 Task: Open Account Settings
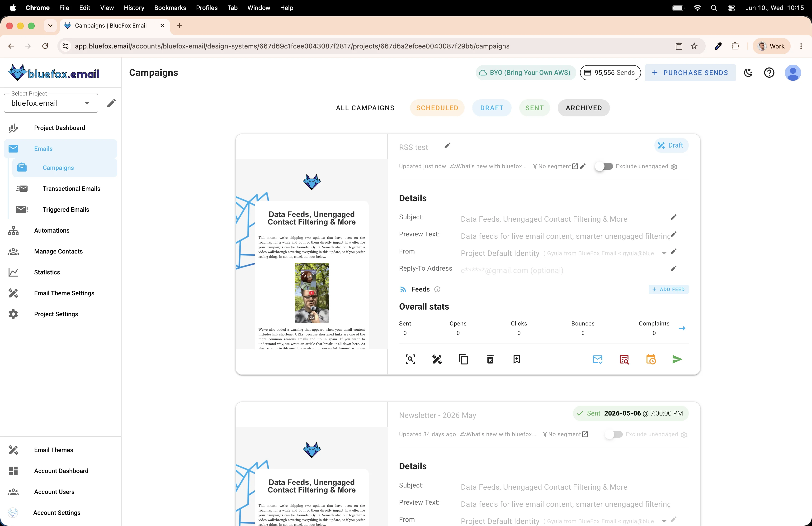tap(60, 513)
